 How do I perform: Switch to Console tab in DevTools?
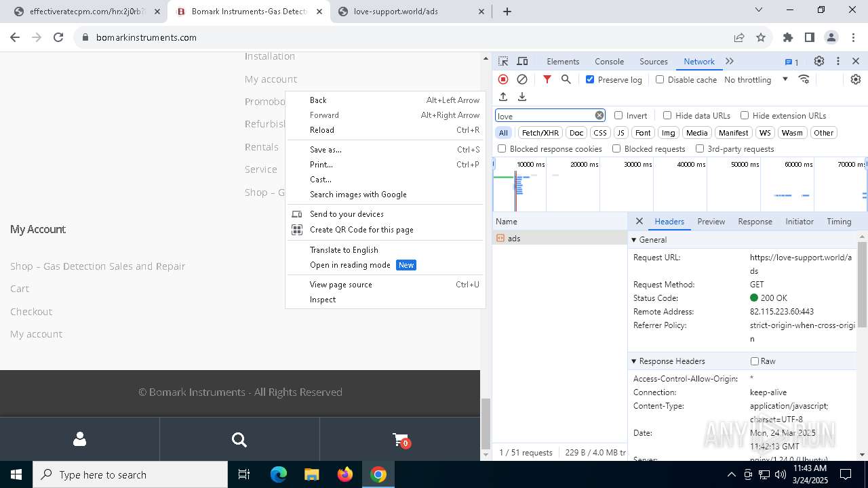609,61
